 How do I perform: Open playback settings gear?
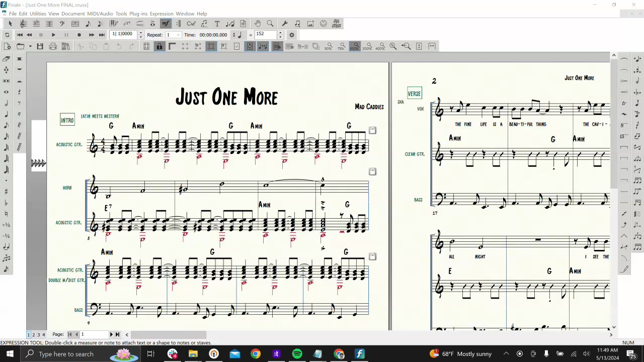292,35
